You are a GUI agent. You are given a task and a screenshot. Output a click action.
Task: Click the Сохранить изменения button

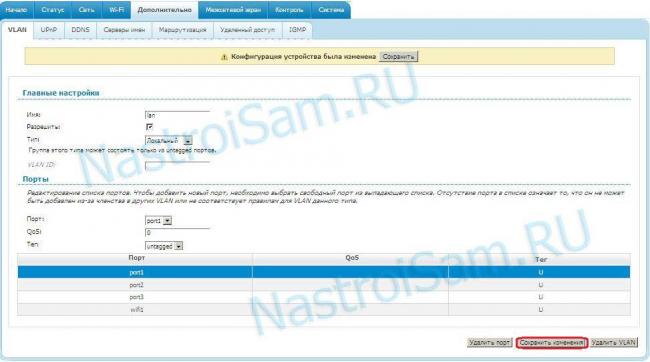[x=552, y=343]
